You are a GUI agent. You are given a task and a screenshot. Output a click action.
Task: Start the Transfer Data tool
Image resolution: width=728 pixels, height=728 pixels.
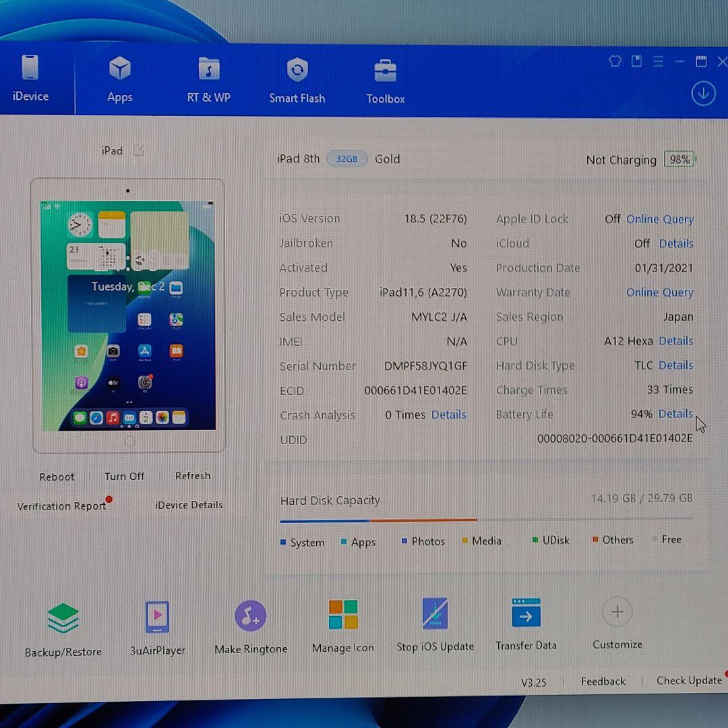pyautogui.click(x=526, y=624)
